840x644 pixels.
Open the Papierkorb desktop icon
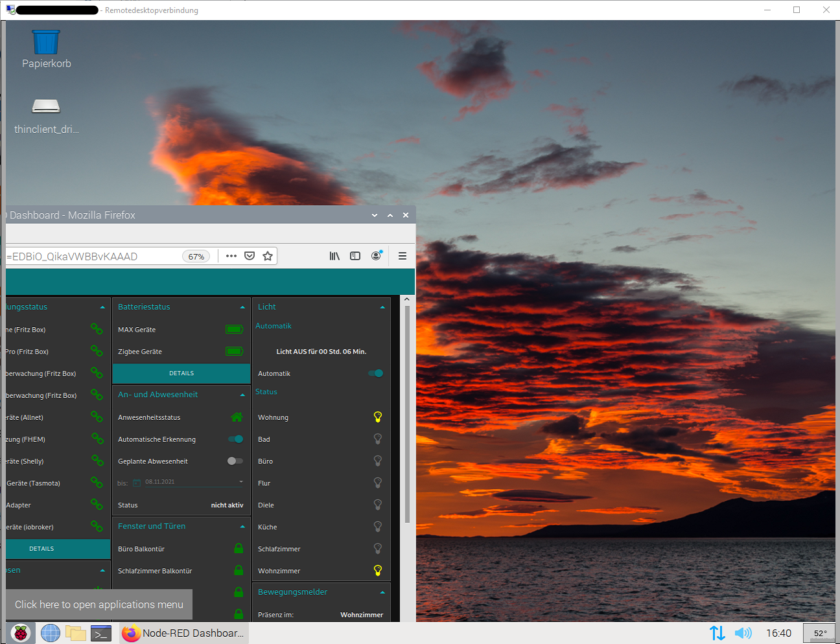(x=46, y=49)
